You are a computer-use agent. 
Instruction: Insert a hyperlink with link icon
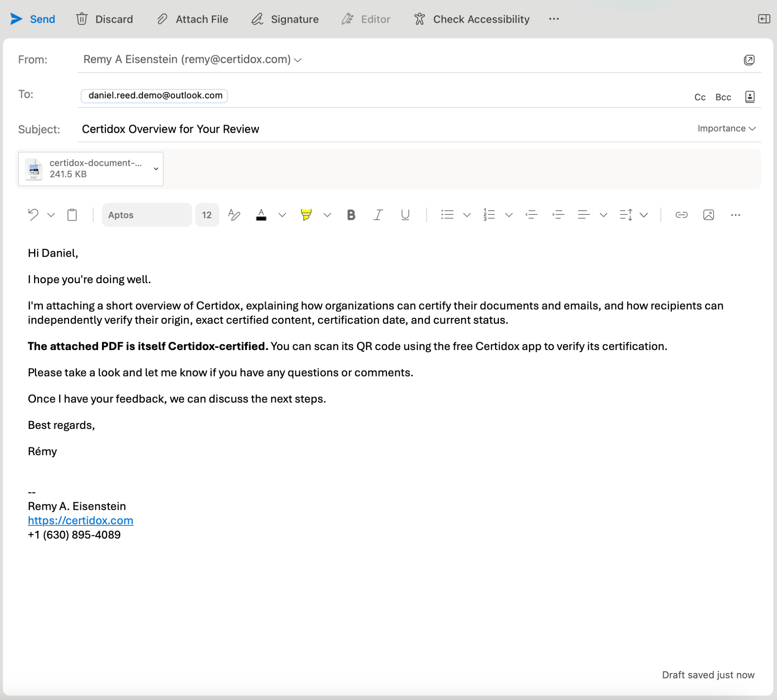(681, 214)
